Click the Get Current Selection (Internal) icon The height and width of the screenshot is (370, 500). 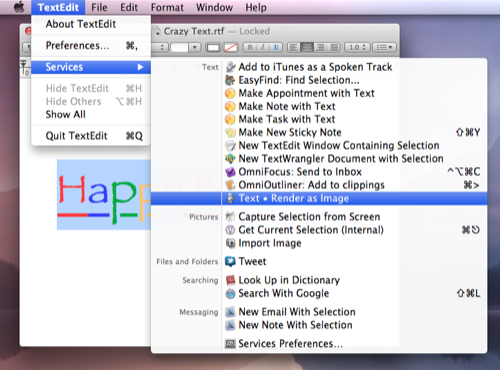(x=230, y=230)
